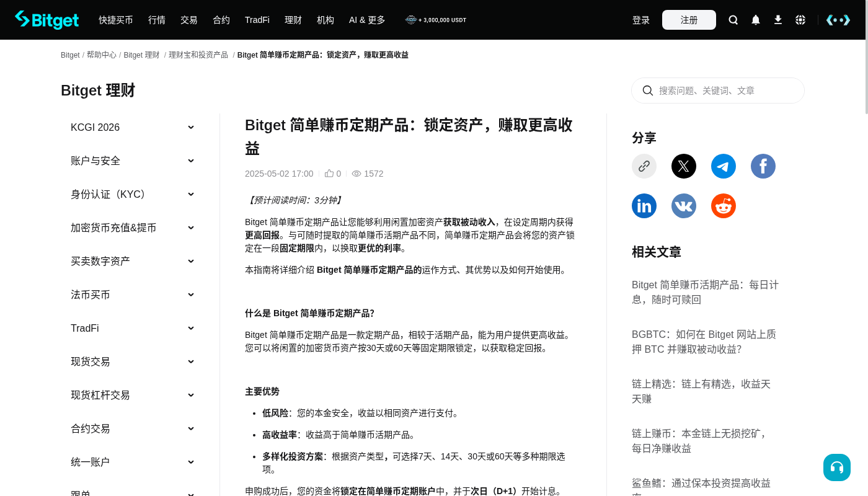Expand the 统一账户 section

tap(133, 462)
